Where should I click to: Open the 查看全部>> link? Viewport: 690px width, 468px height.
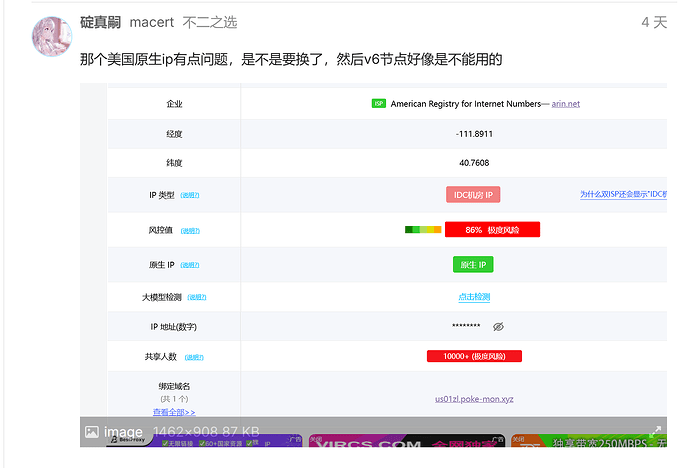[174, 412]
